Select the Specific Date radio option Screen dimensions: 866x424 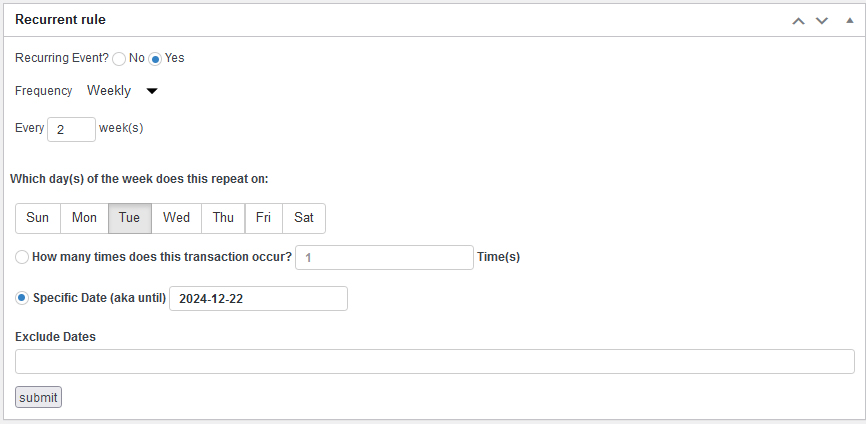click(22, 298)
